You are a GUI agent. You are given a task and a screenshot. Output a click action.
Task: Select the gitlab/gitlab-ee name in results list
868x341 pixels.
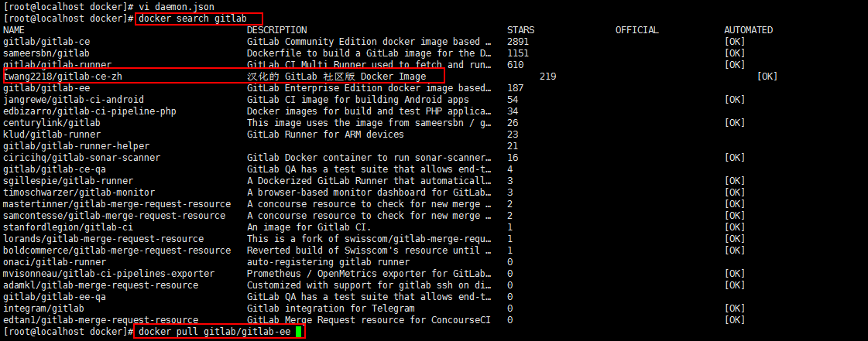click(x=46, y=88)
